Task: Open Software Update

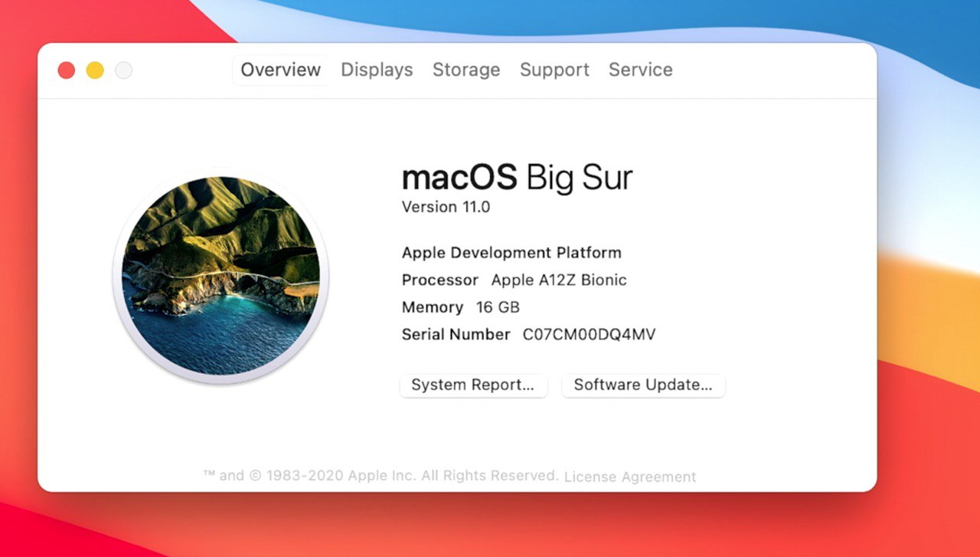Action: 643,385
